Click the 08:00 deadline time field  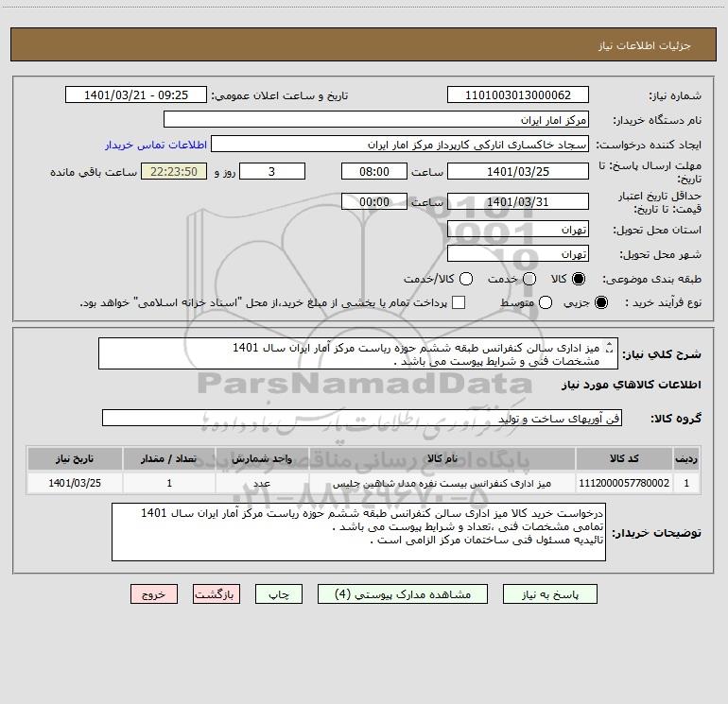(374, 171)
